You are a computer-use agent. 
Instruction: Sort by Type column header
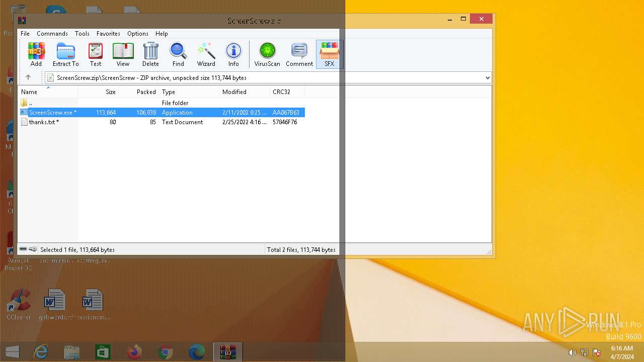189,92
